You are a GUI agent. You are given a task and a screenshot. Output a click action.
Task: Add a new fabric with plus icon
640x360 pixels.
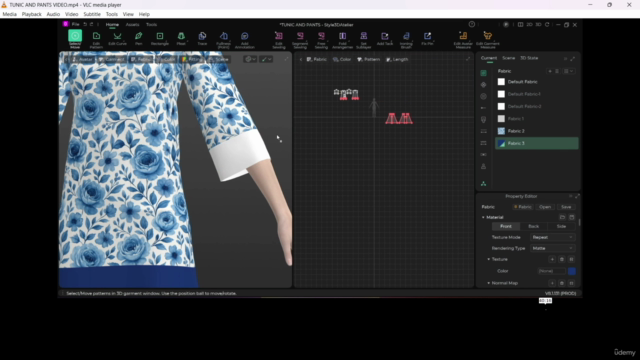[550, 71]
